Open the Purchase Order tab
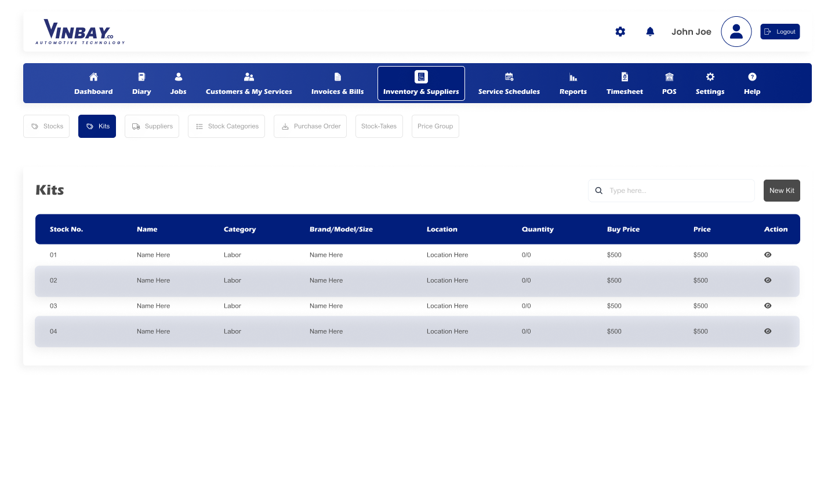Screen dimensions: 835x504 pos(310,126)
